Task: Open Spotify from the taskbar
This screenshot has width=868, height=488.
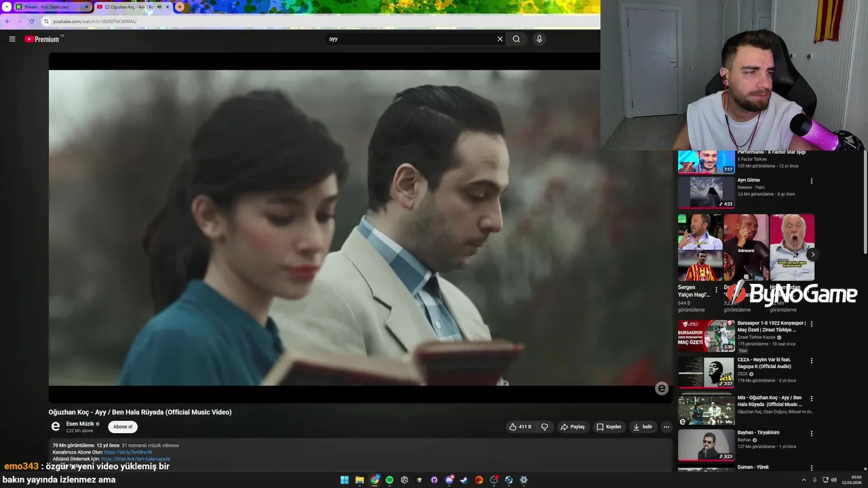Action: [x=389, y=480]
